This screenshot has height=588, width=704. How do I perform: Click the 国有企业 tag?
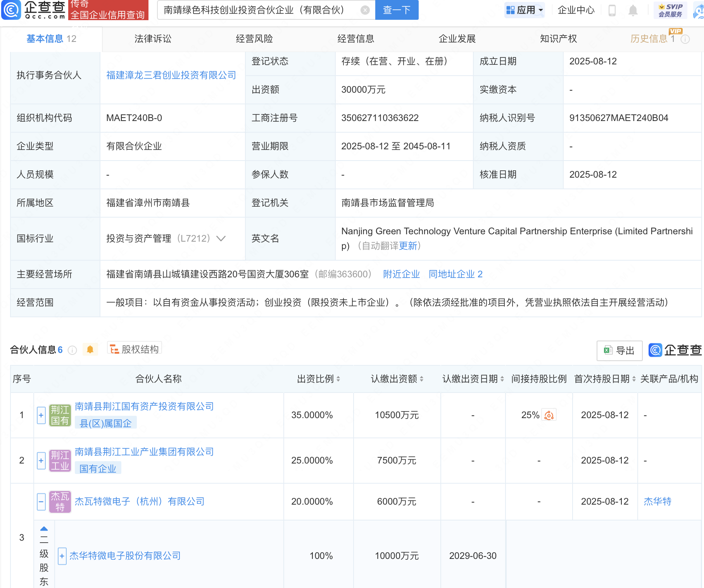[98, 469]
